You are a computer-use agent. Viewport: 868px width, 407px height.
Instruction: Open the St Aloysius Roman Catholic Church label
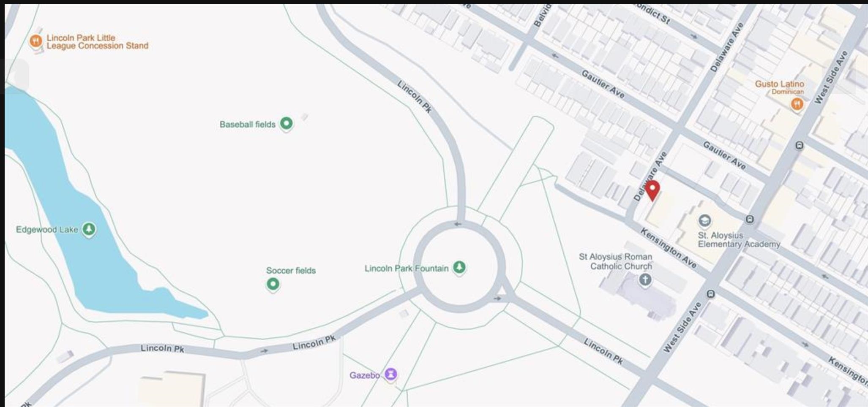[615, 261]
